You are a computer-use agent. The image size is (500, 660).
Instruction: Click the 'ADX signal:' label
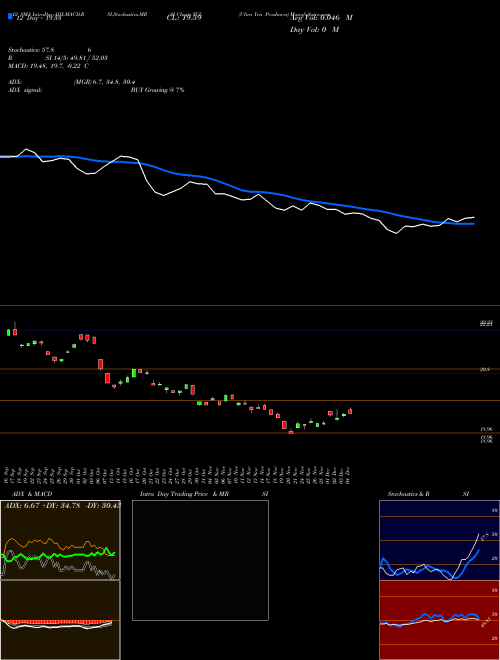(x=25, y=90)
